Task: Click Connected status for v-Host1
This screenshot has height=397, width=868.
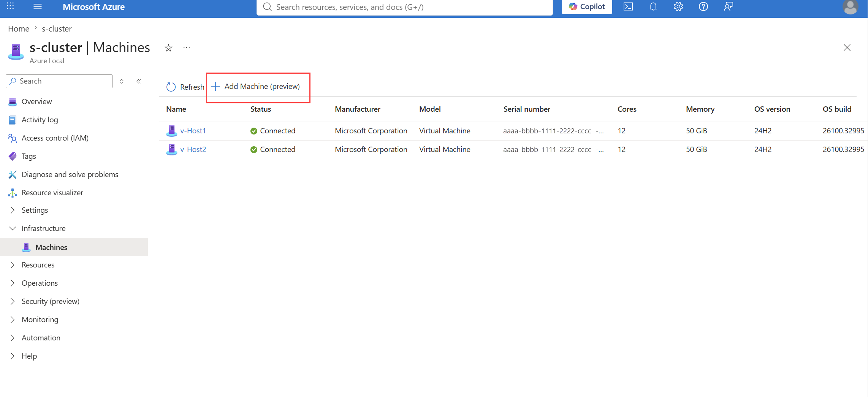Action: (273, 131)
